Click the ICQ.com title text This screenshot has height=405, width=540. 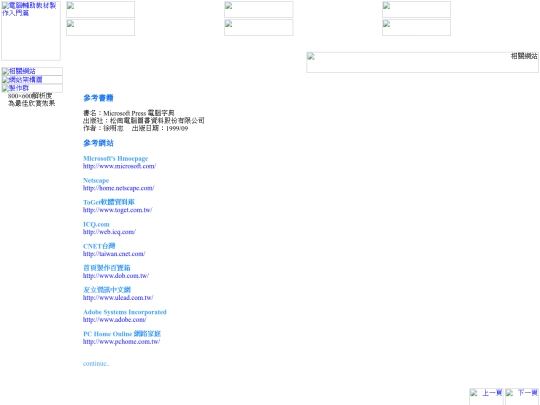[x=96, y=224]
